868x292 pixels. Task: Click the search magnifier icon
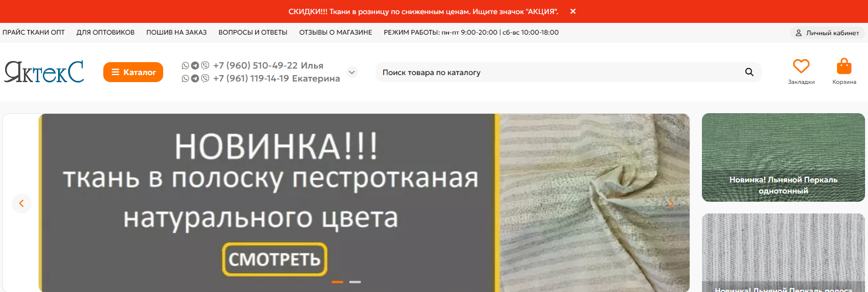[x=749, y=72]
